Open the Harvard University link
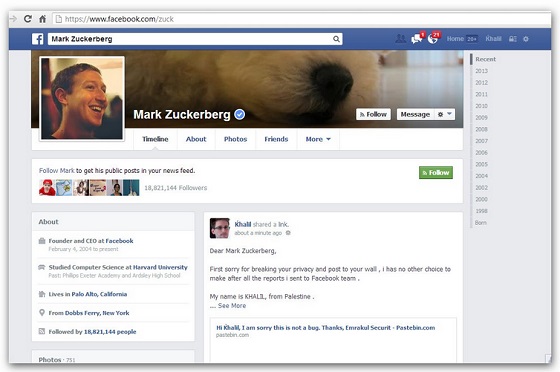This screenshot has height=372, width=560. click(160, 267)
